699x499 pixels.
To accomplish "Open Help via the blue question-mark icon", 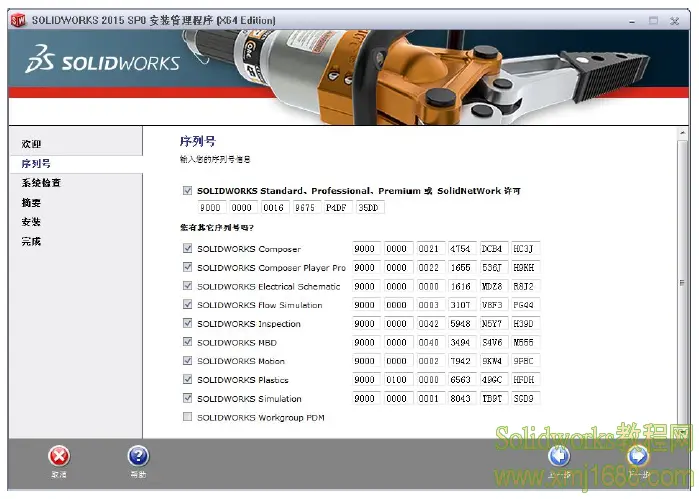I will pos(138,456).
